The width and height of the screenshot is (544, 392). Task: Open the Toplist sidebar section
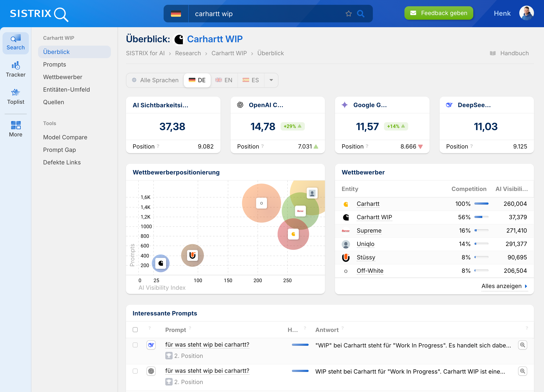pyautogui.click(x=16, y=96)
